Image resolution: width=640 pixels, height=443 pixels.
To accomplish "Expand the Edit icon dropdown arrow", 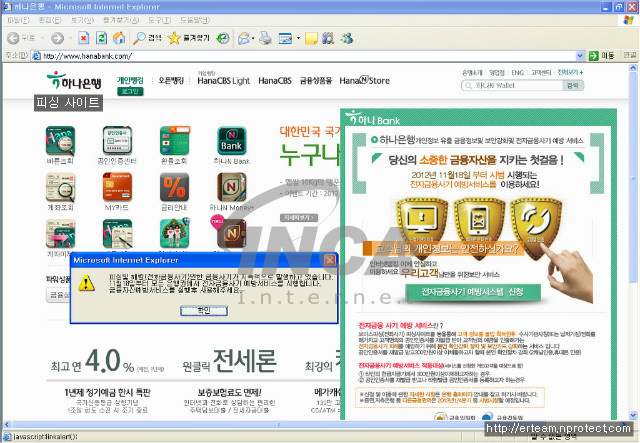I will pos(298,38).
